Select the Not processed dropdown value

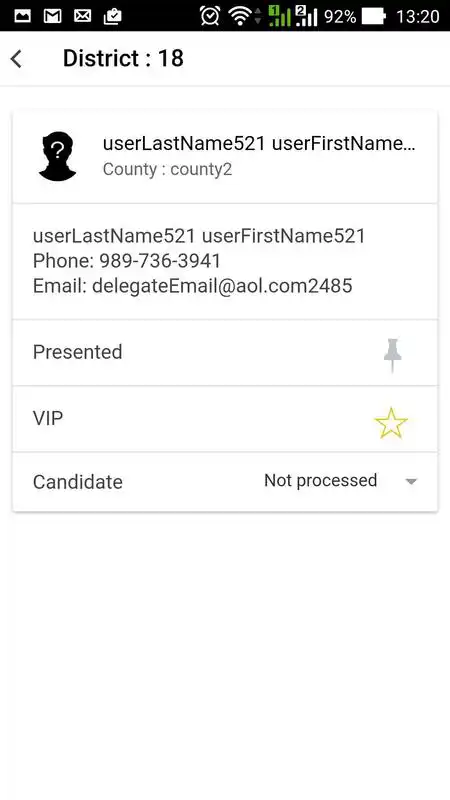pos(320,480)
